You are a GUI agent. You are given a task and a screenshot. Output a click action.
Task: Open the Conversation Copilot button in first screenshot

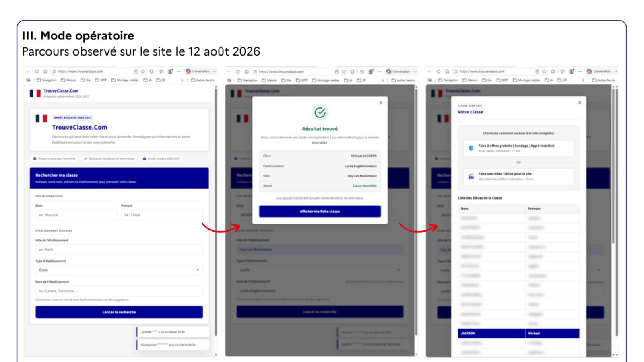[198, 72]
